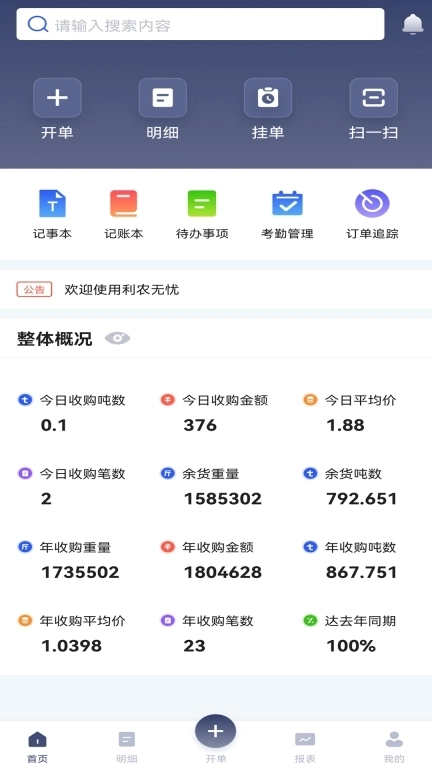Click the 年收购平均价 label
432x768 pixels.
click(x=82, y=621)
